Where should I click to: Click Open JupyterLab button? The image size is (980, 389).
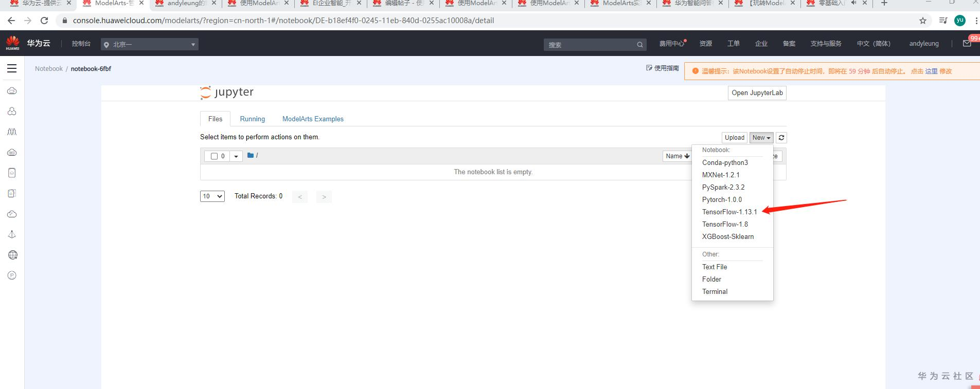(757, 93)
